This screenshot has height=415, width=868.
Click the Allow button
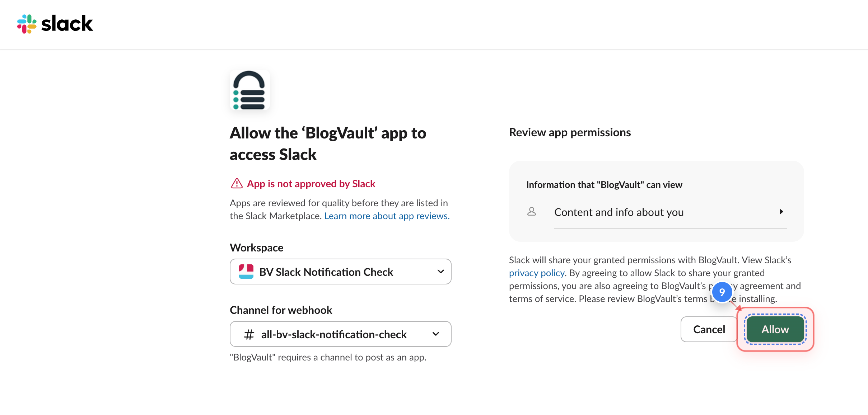[x=775, y=329]
